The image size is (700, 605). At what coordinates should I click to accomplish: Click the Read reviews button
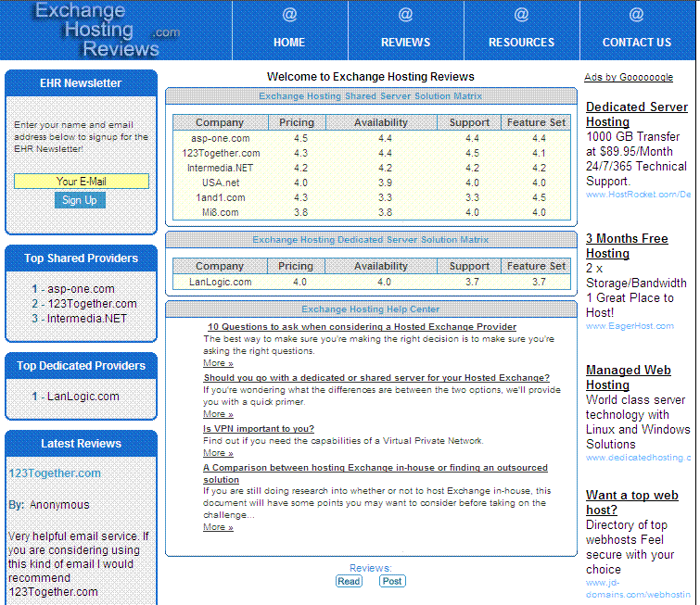pyautogui.click(x=349, y=581)
